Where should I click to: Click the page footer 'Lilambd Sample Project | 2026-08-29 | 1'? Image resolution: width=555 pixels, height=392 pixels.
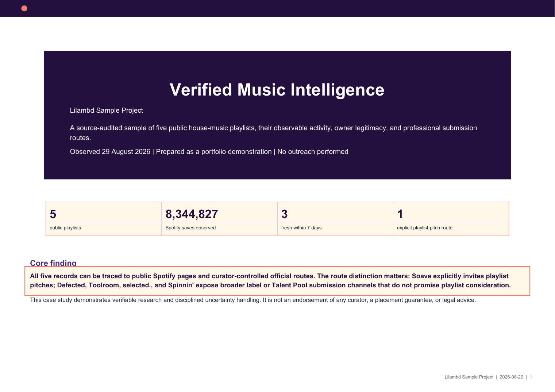(x=488, y=377)
